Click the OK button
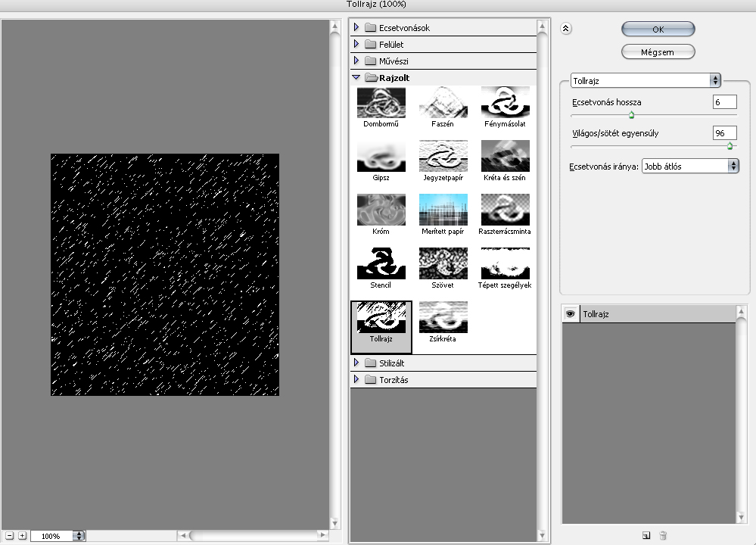The height and width of the screenshot is (545, 756). (x=658, y=29)
